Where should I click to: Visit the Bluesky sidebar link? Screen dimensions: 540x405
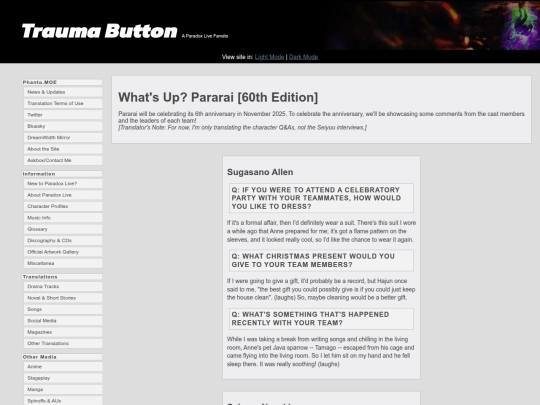pyautogui.click(x=63, y=126)
